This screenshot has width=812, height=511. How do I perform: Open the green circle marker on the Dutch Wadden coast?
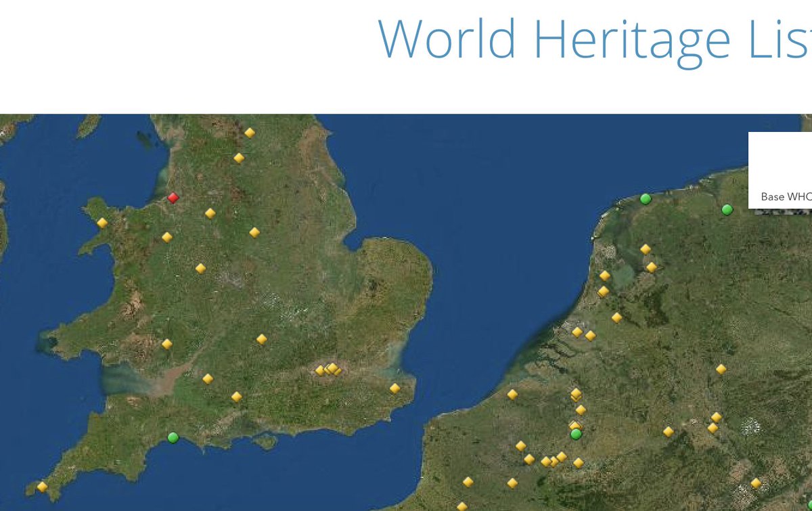pos(646,198)
